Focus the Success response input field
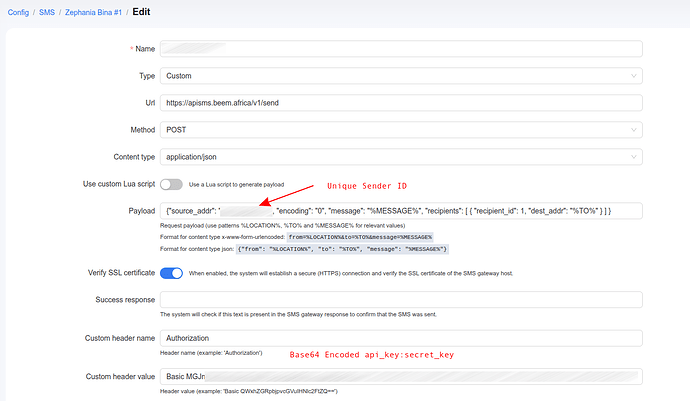This screenshot has height=401, width=690. 400,300
